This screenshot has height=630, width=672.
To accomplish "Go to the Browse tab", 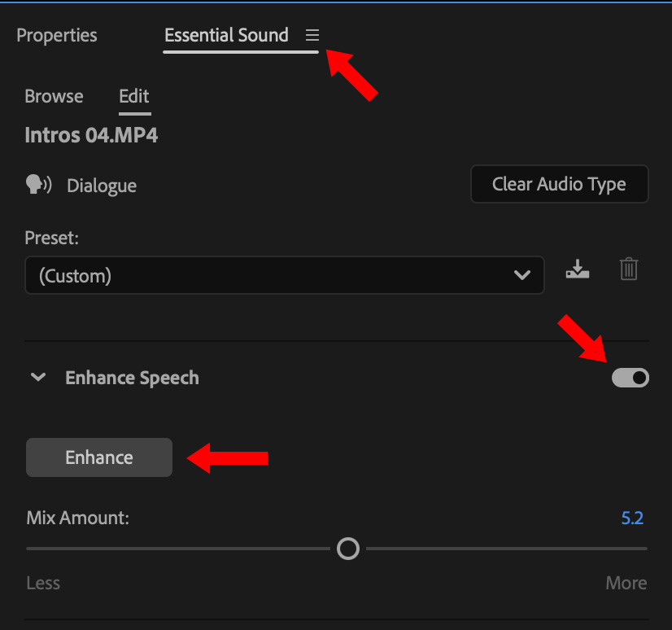I will [54, 96].
